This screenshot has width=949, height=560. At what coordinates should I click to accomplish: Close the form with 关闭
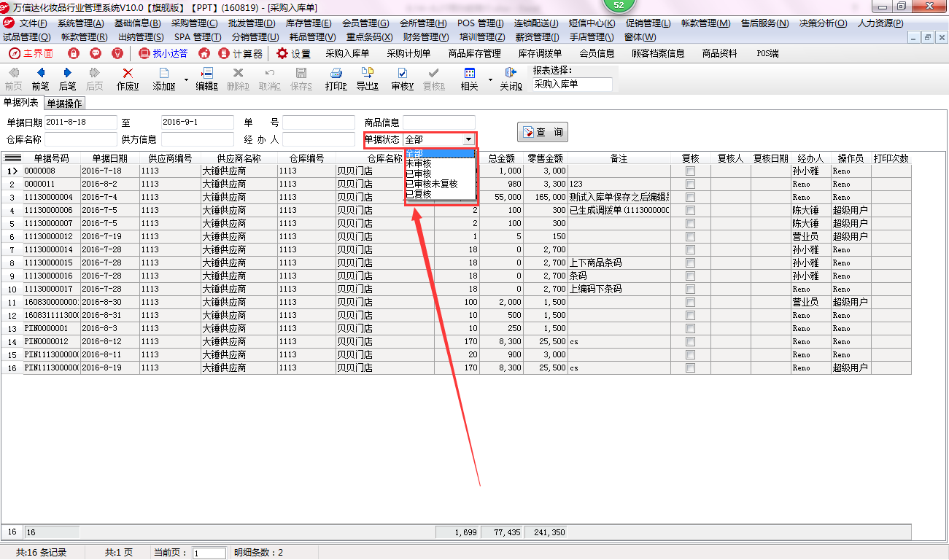pos(511,79)
